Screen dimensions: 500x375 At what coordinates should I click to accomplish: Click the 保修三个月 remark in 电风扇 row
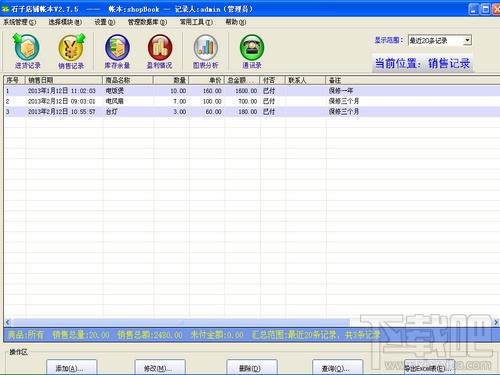(x=344, y=101)
